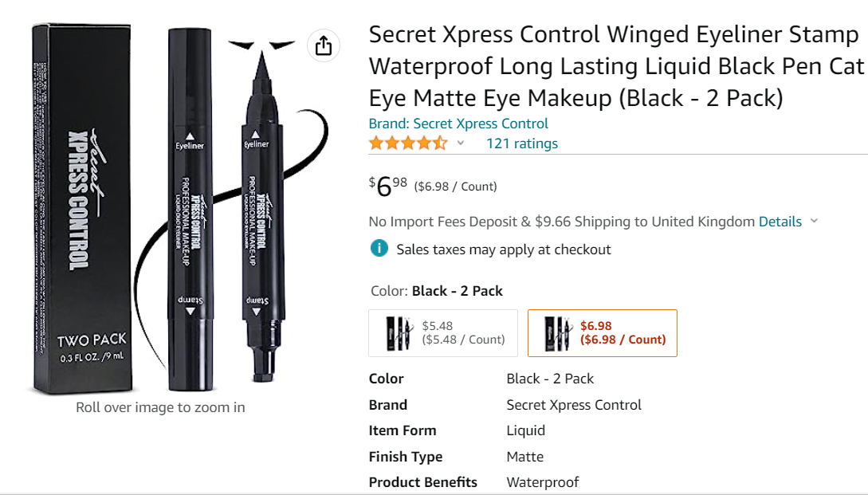Click the Waterproof product benefits value
The height and width of the screenshot is (495, 868).
click(542, 482)
